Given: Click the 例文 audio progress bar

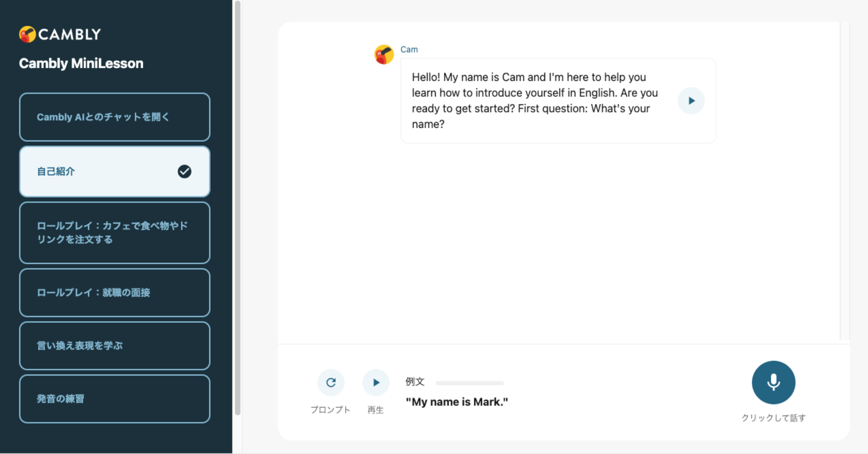Looking at the screenshot, I should point(470,383).
